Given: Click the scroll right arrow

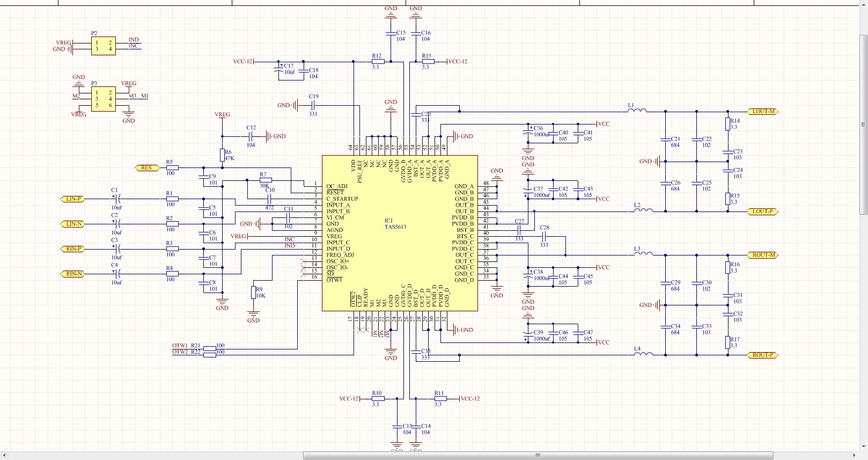Looking at the screenshot, I should pos(855,456).
